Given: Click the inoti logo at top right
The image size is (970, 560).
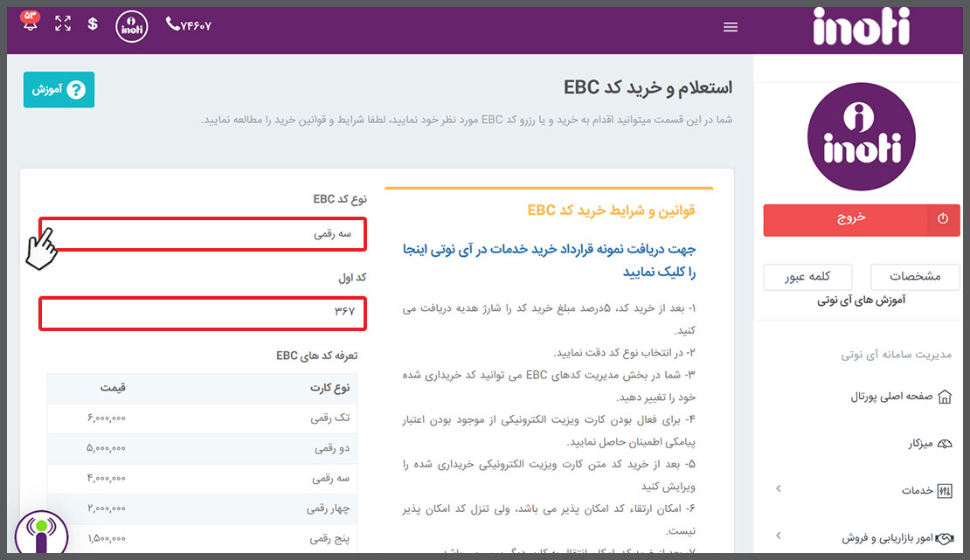Looking at the screenshot, I should pos(861,26).
